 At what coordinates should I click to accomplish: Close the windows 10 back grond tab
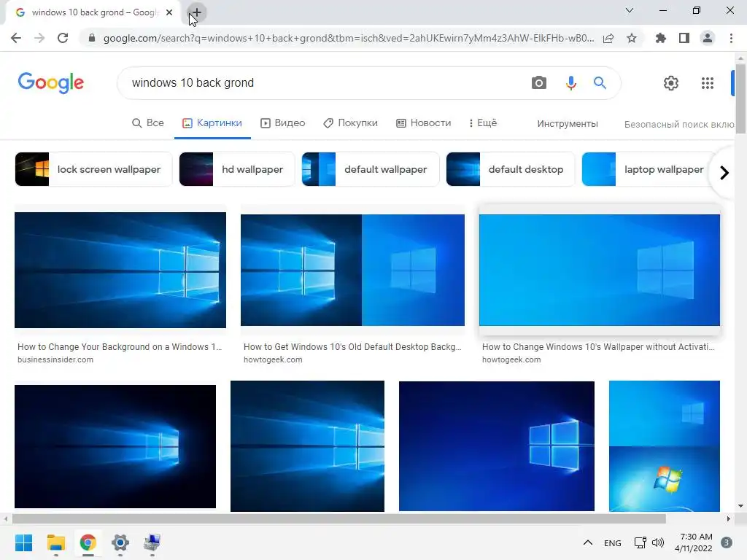(169, 12)
